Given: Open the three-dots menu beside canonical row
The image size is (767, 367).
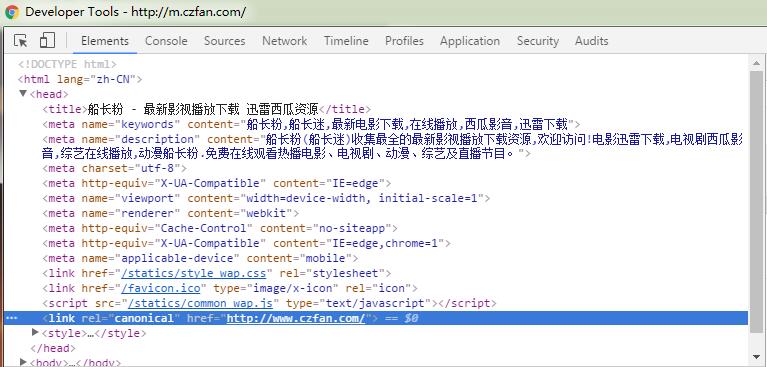Looking at the screenshot, I should (11, 318).
